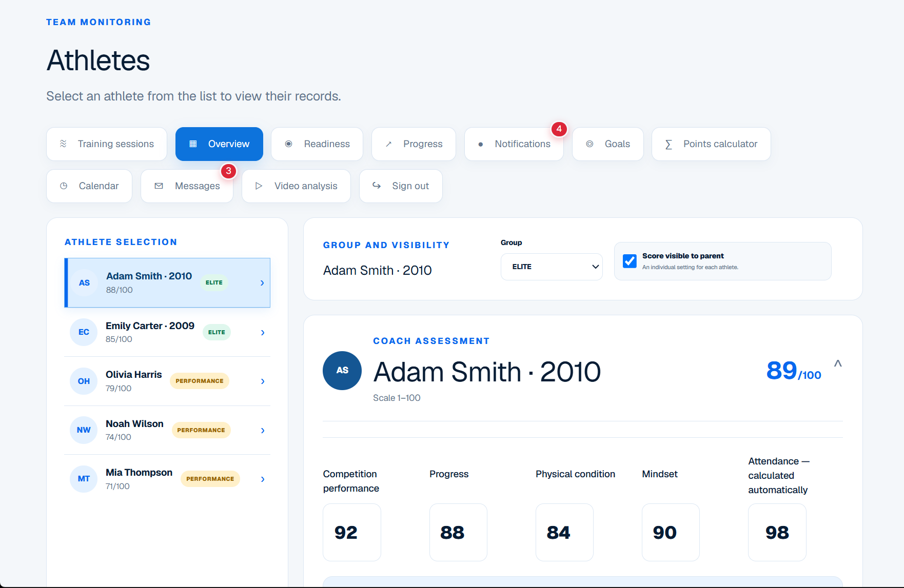Open the Points calculator tab

711,144
